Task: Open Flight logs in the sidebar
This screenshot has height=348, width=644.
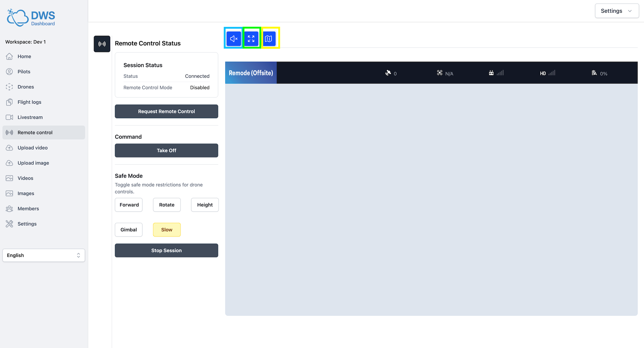Action: pyautogui.click(x=30, y=102)
